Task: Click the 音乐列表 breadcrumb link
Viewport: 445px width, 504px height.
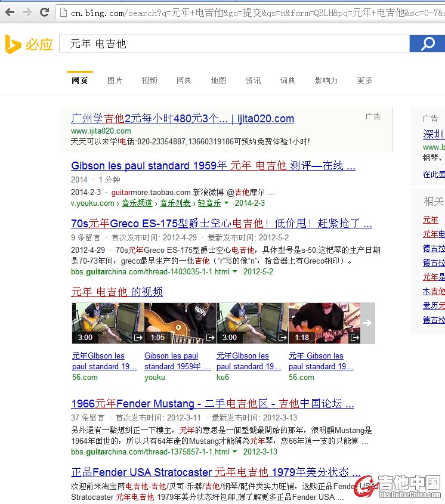Action: pos(175,203)
